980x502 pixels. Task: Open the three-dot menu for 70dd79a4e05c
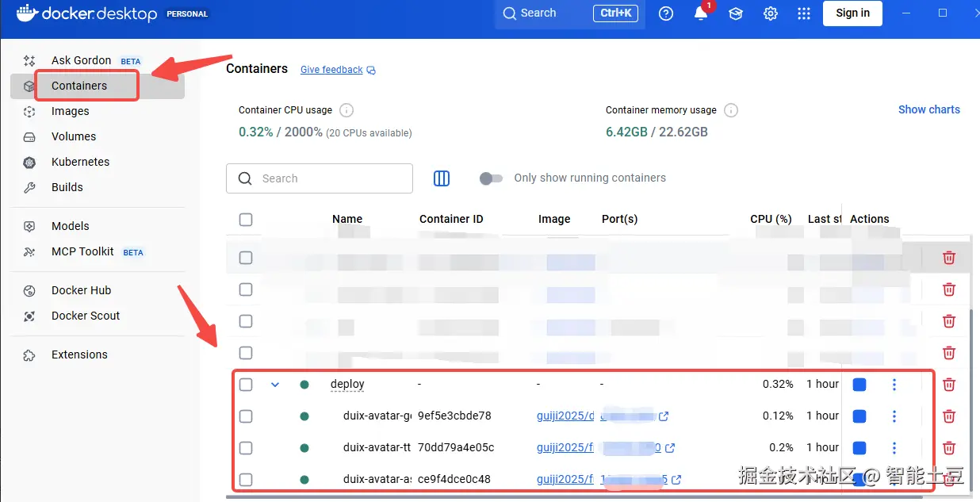tap(894, 448)
